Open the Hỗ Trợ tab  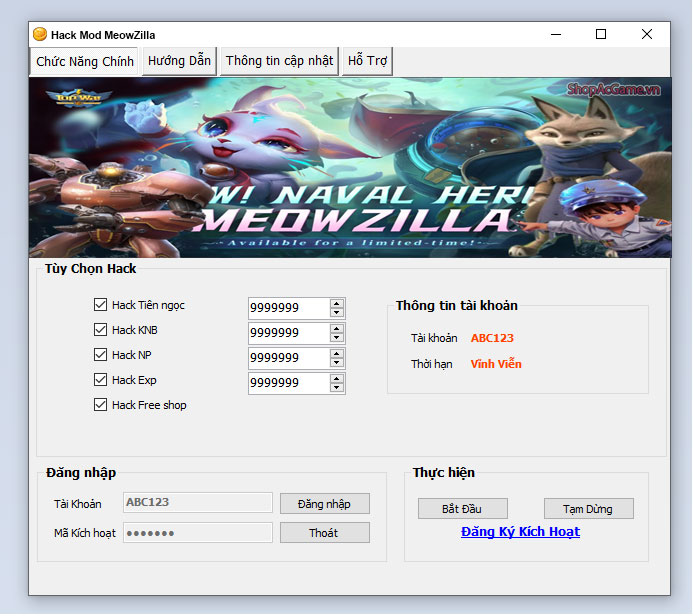[x=367, y=61]
